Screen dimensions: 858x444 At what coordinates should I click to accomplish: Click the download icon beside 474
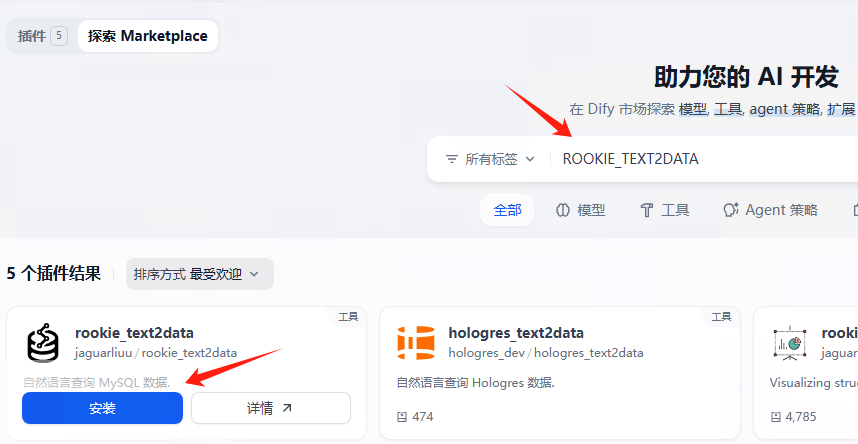pyautogui.click(x=402, y=417)
